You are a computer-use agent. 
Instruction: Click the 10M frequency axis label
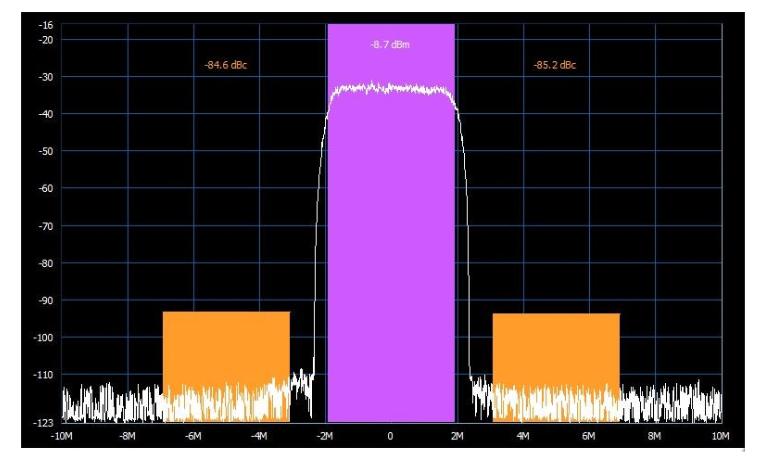tap(720, 436)
